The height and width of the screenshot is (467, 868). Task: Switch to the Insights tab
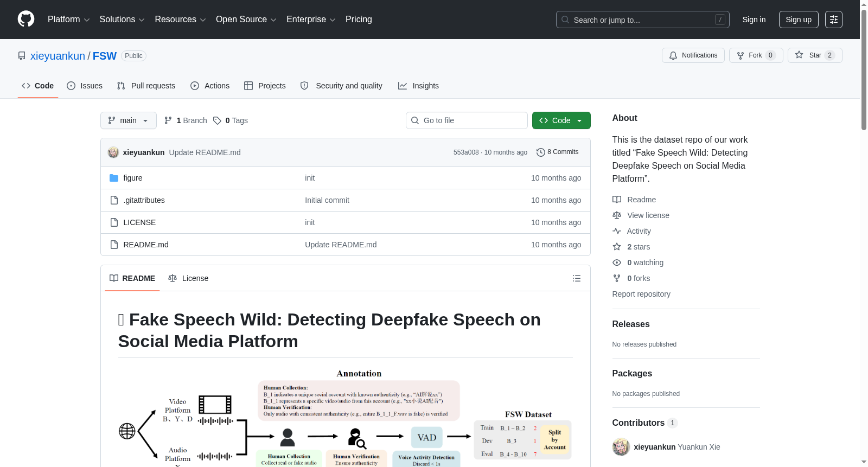pyautogui.click(x=418, y=86)
